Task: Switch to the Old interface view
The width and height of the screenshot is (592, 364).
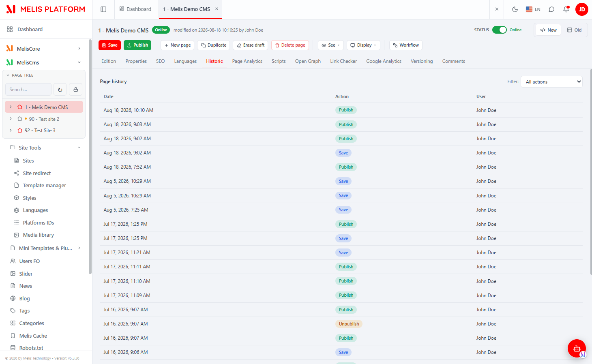Action: point(574,30)
